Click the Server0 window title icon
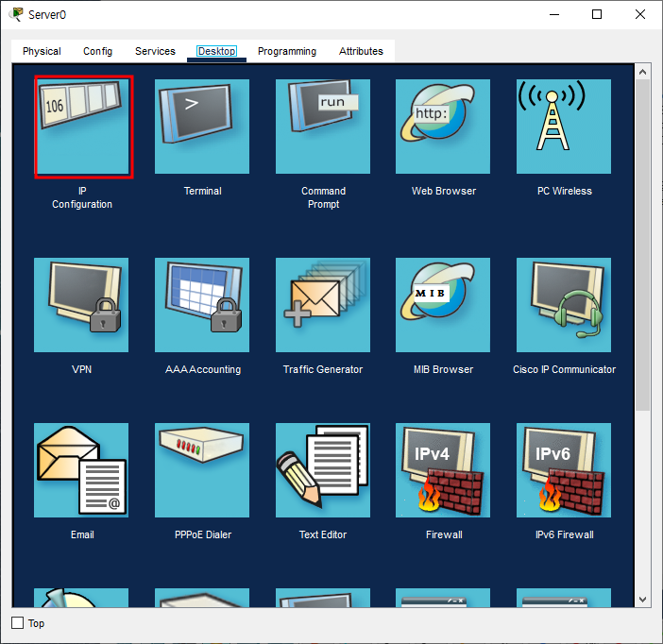Viewport: 663px width, 644px height. tap(16, 14)
